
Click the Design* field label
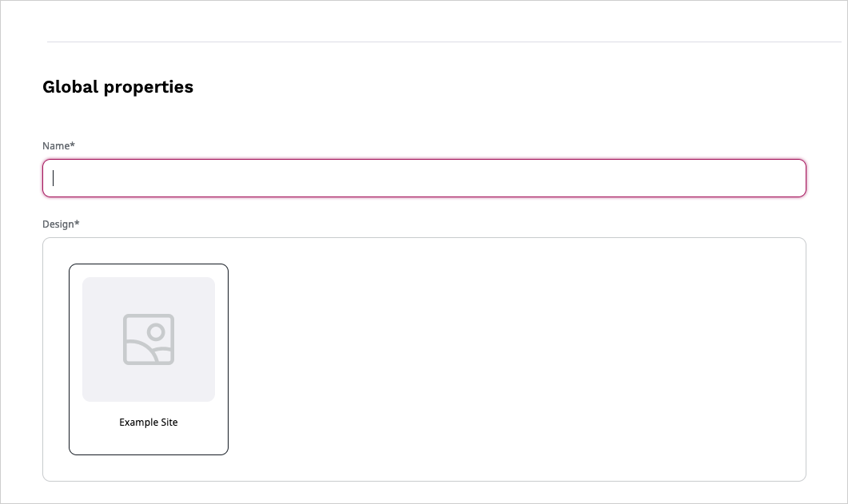click(x=61, y=224)
